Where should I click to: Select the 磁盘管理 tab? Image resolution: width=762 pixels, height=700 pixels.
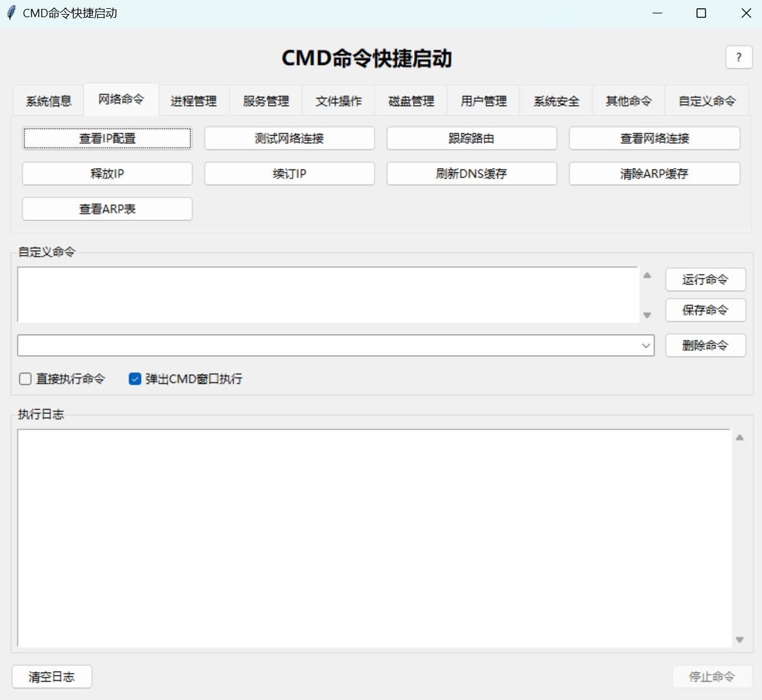point(411,101)
